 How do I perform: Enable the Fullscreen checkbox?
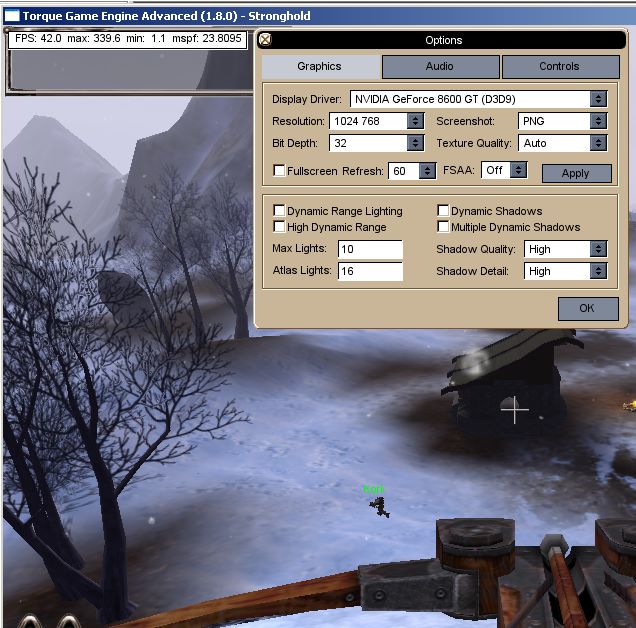(279, 170)
